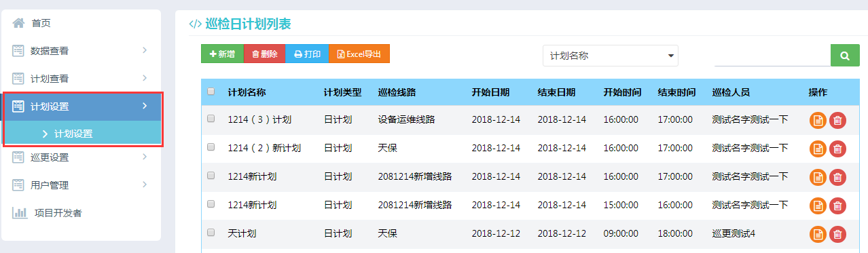Expand the 计划查看 menu chevron
Viewport: 868px width, 253px height.
click(x=145, y=78)
